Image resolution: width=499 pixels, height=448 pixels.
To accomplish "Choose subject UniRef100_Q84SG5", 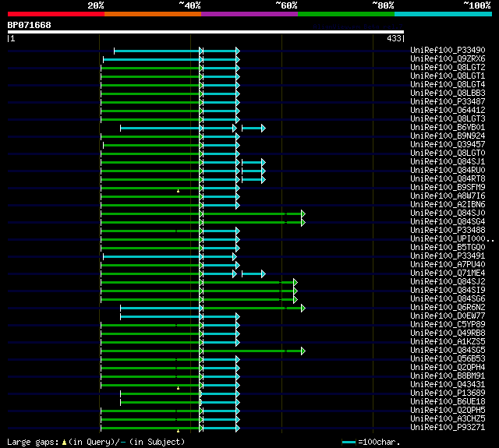I will pos(448,351).
